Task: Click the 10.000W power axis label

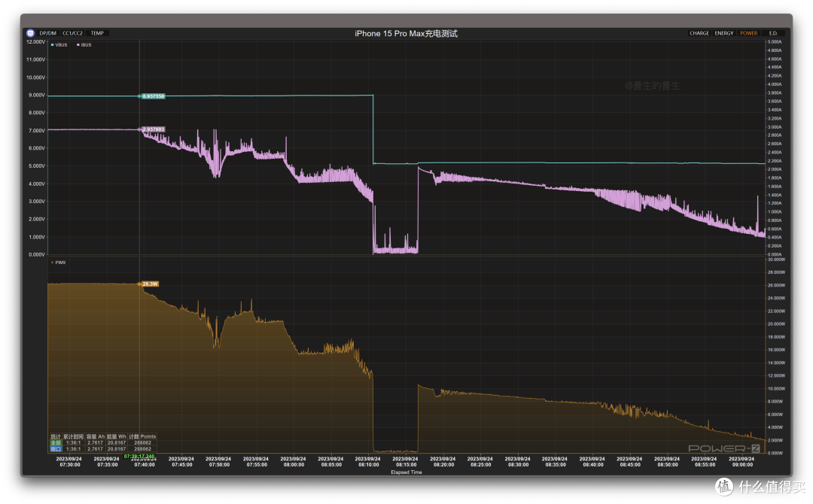Action: click(x=775, y=389)
